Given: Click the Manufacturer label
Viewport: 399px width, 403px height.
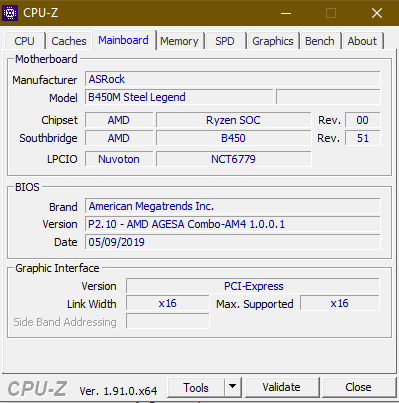Looking at the screenshot, I should pos(45,80).
